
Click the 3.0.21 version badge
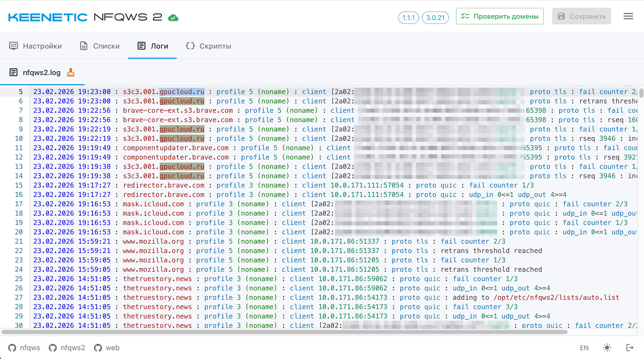[x=435, y=18]
